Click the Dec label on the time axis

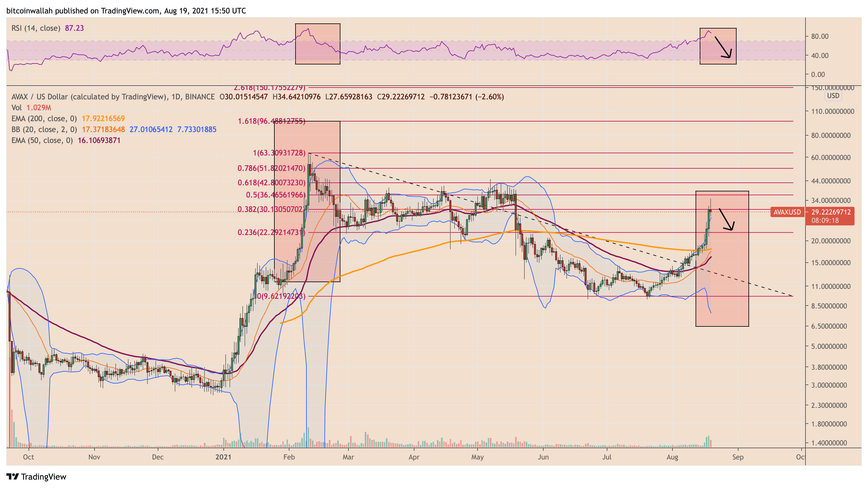[x=158, y=457]
